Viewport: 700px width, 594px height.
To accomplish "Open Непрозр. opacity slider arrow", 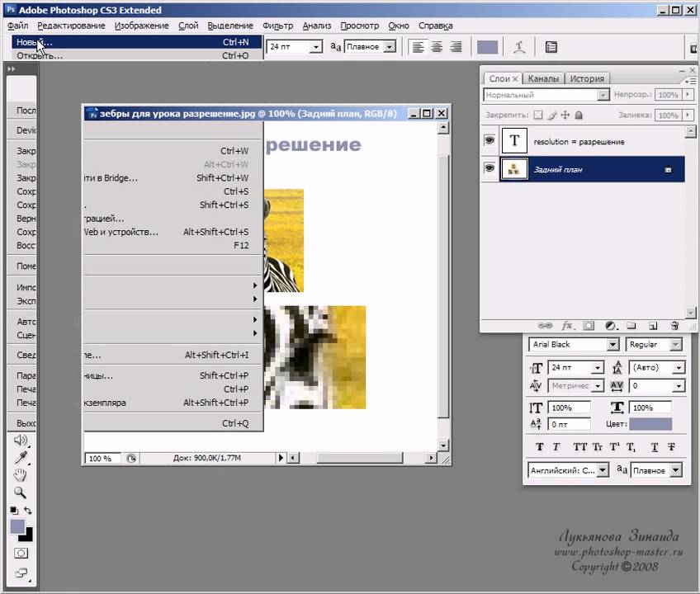I will (688, 95).
